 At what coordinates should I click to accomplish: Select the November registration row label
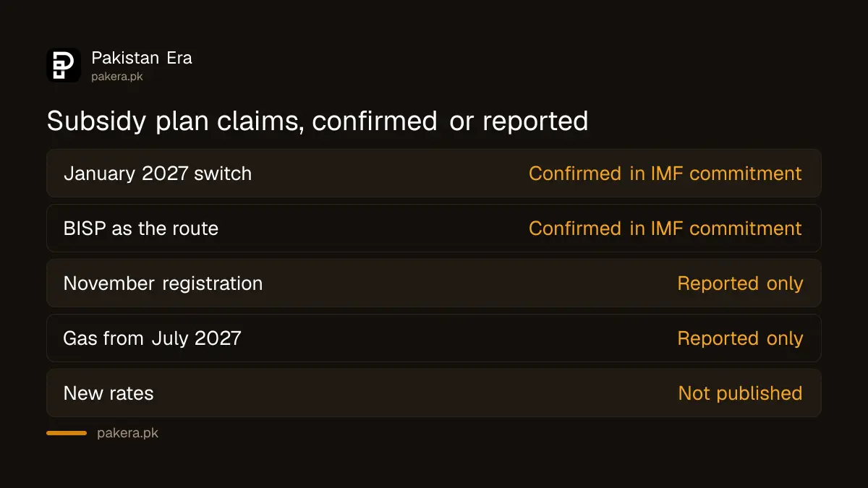[x=163, y=283]
